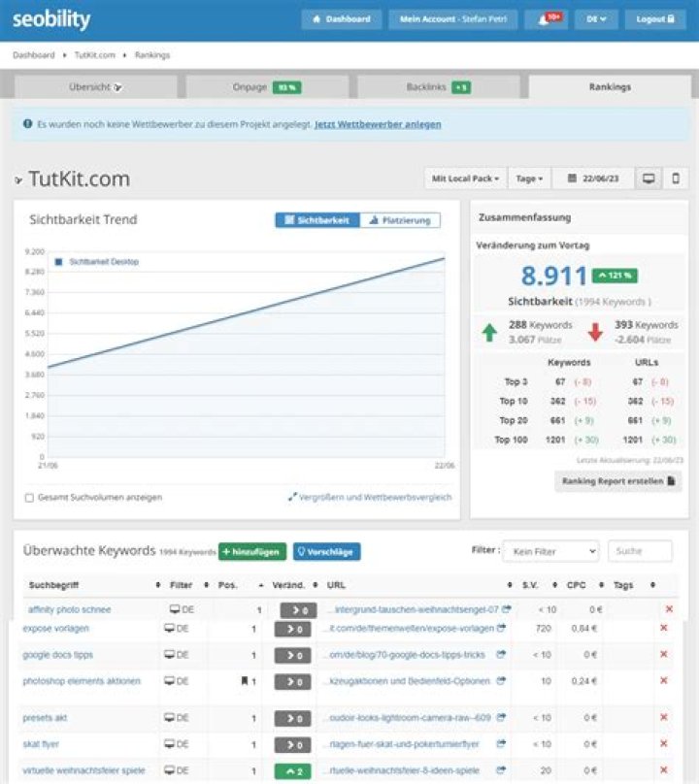Click Jetzt Wettbewerber anlegen link
Image resolution: width=699 pixels, height=784 pixels.
point(378,124)
